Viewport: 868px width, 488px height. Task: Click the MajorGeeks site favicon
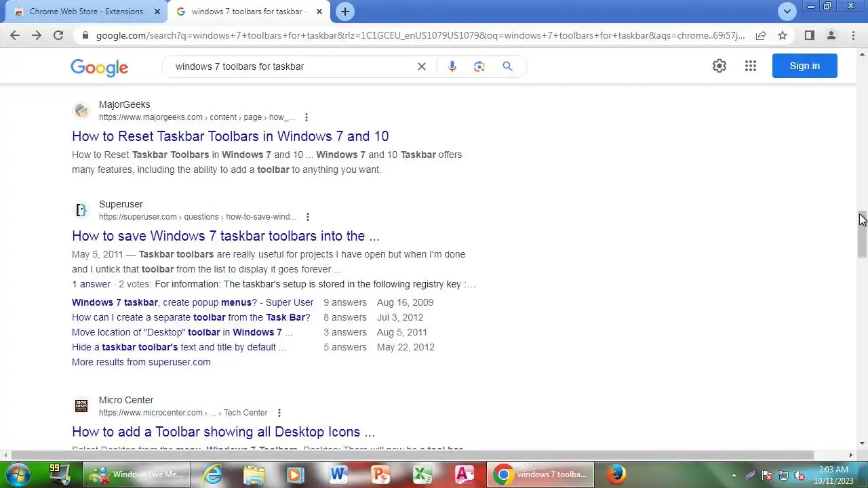(81, 110)
